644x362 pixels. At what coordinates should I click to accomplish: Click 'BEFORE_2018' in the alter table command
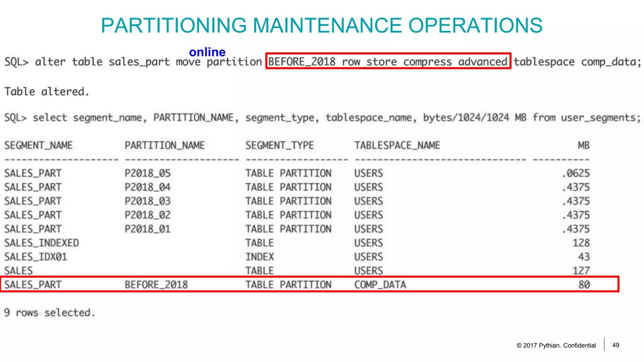pos(302,62)
